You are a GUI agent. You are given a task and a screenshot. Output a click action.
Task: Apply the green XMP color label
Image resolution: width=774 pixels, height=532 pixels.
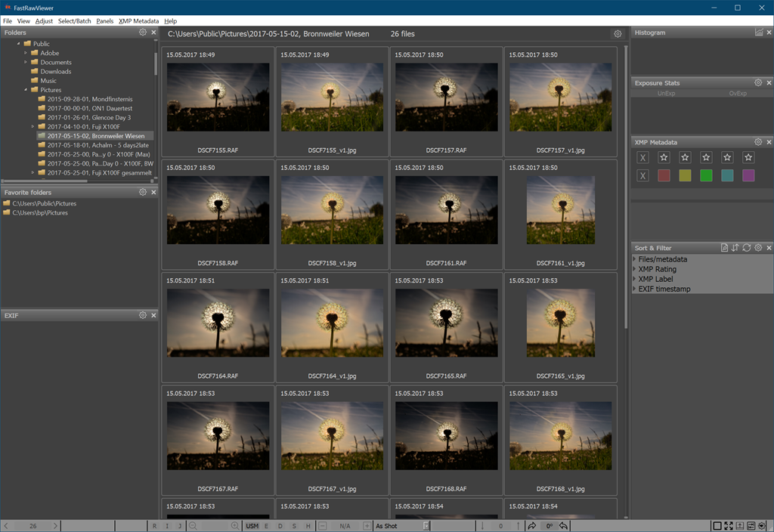pyautogui.click(x=706, y=175)
